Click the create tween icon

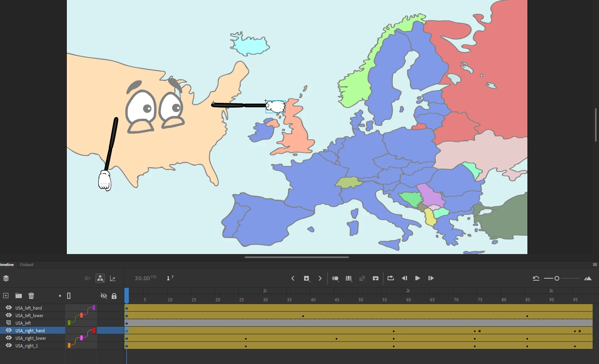(x=362, y=278)
